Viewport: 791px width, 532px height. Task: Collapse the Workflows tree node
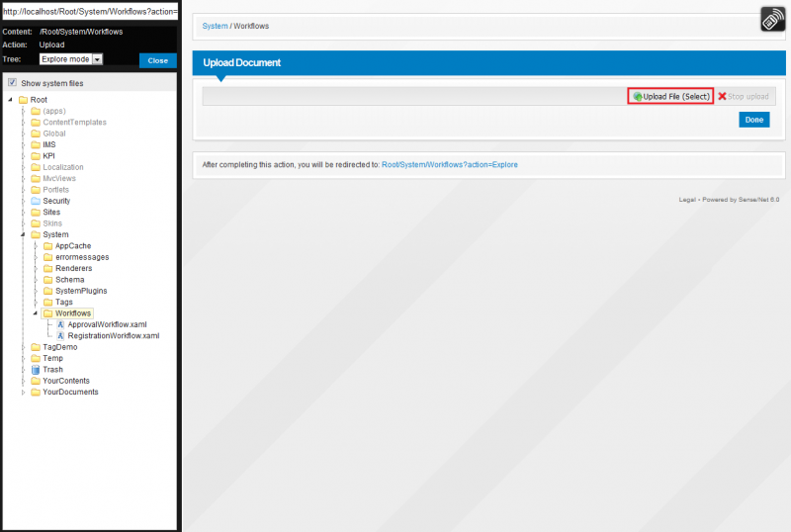click(36, 313)
